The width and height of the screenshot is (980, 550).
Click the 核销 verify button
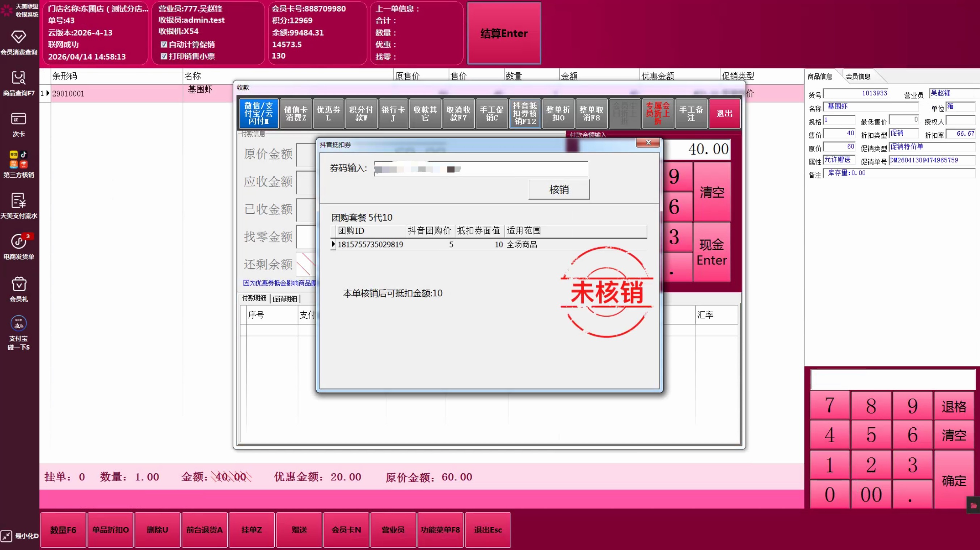pyautogui.click(x=559, y=189)
